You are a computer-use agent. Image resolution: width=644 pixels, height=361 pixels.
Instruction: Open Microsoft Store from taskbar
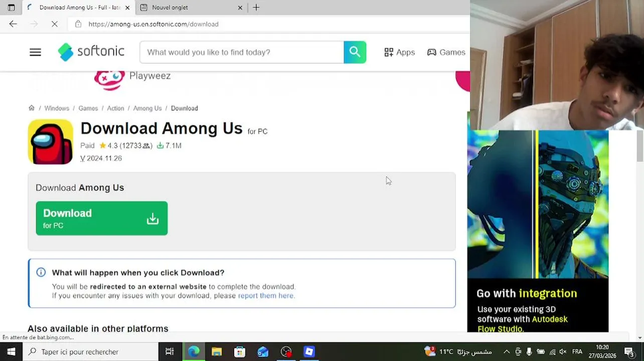240,352
